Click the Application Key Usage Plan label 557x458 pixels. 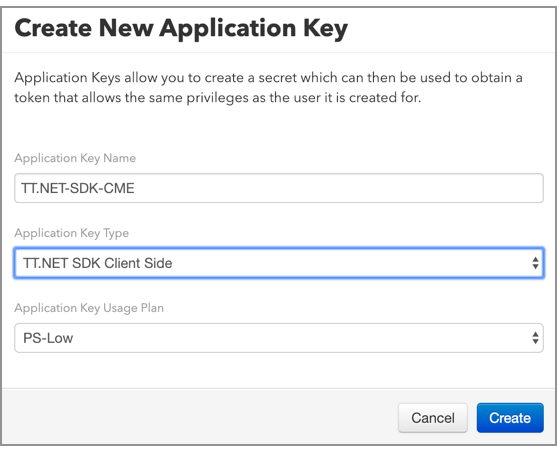click(89, 308)
